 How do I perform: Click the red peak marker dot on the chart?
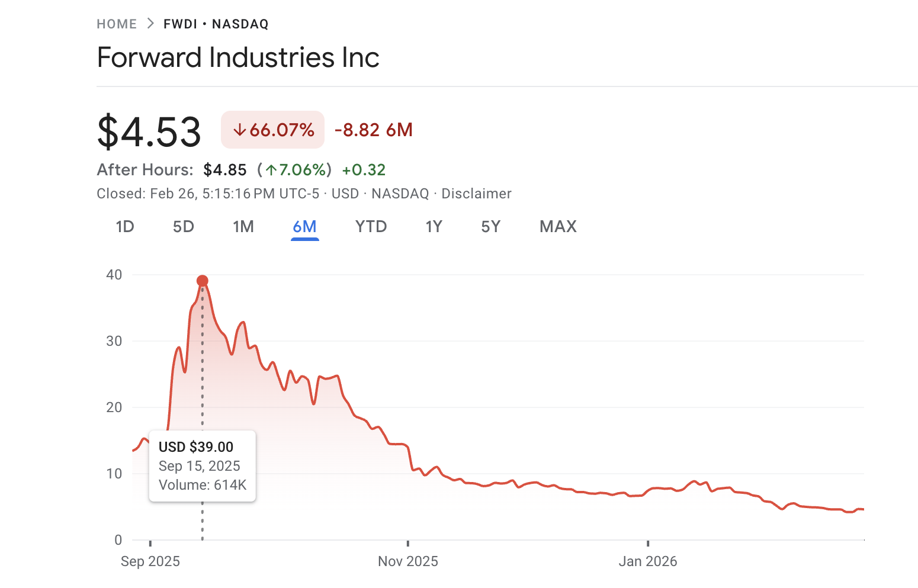coord(203,279)
